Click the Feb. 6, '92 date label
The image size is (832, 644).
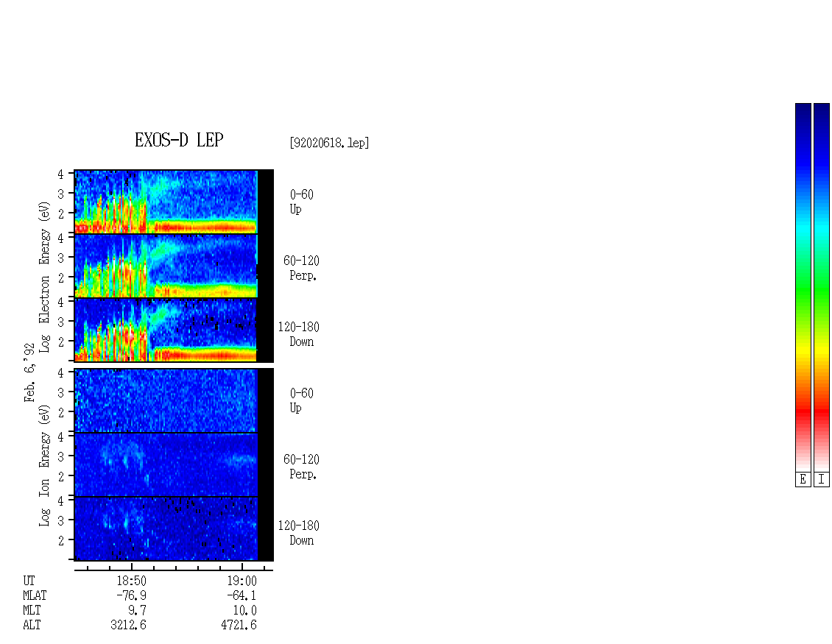[x=29, y=372]
